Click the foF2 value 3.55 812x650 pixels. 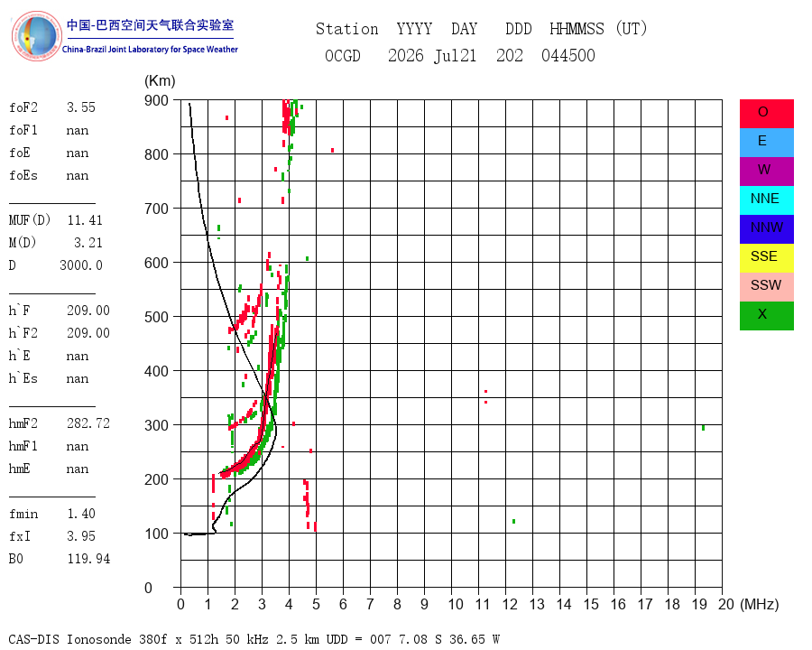tap(81, 107)
